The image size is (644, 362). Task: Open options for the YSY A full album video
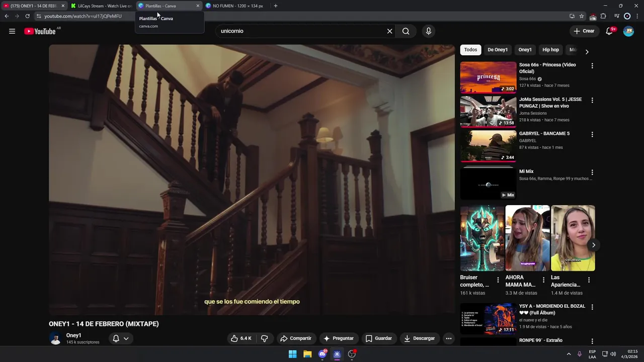(x=592, y=307)
